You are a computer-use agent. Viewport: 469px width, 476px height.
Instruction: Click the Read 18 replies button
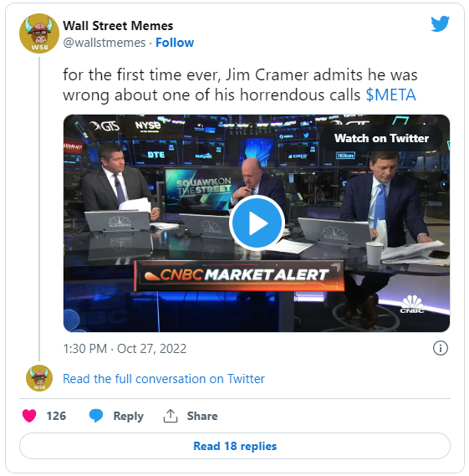click(x=235, y=446)
